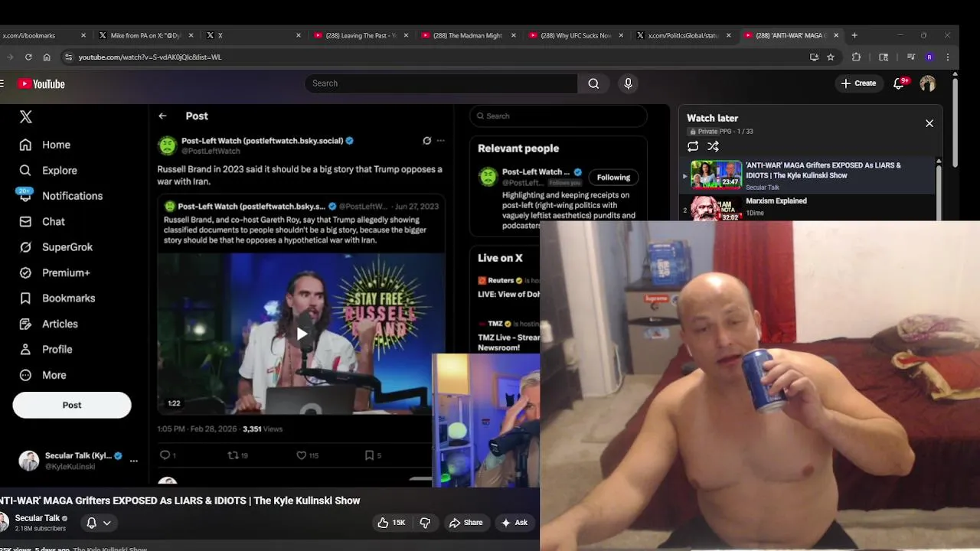Click the subscription notification bell
Screen dimensions: 980x551
(x=91, y=523)
